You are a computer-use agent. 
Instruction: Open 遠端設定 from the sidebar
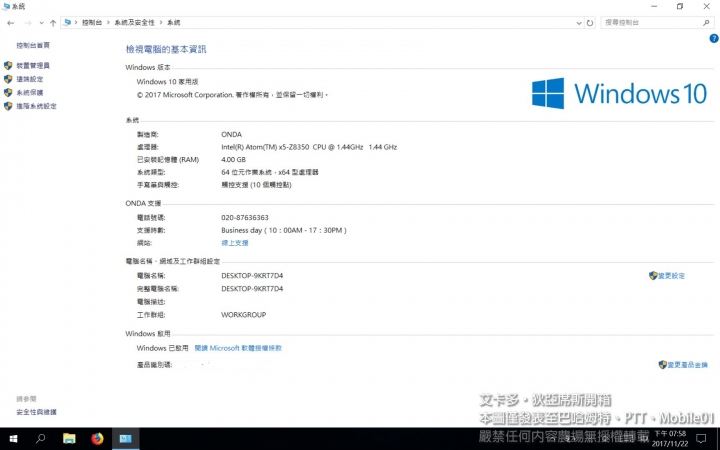pyautogui.click(x=30, y=79)
